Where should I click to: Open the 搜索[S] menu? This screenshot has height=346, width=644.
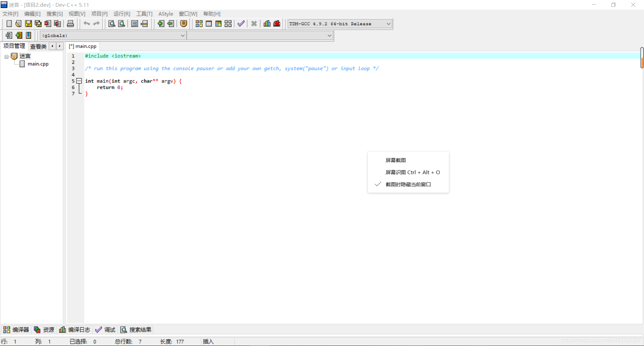coord(54,14)
